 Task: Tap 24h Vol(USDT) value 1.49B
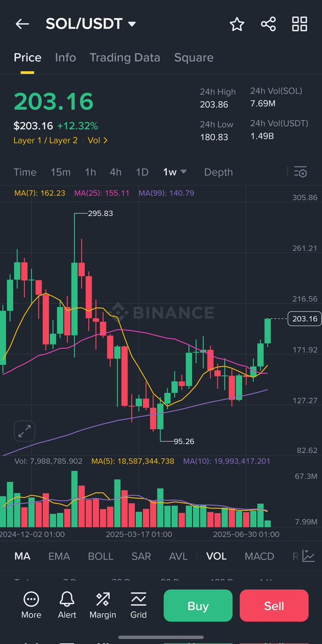262,136
